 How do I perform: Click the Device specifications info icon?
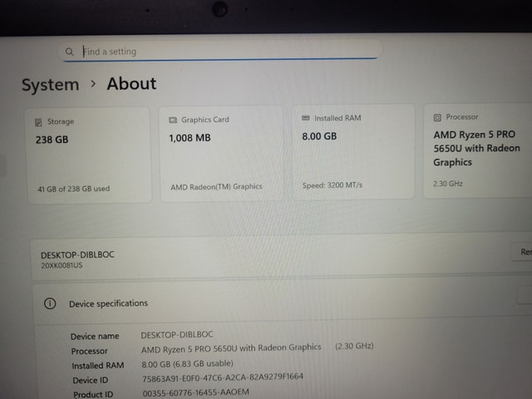50,303
